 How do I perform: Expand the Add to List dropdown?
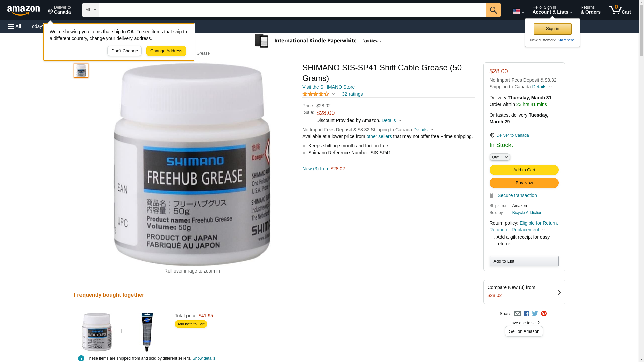524,261
